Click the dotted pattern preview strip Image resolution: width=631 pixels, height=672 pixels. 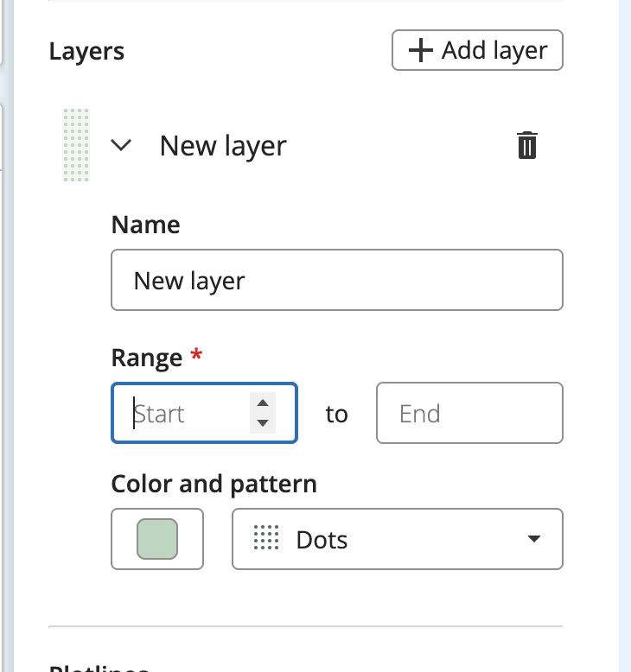[x=76, y=145]
